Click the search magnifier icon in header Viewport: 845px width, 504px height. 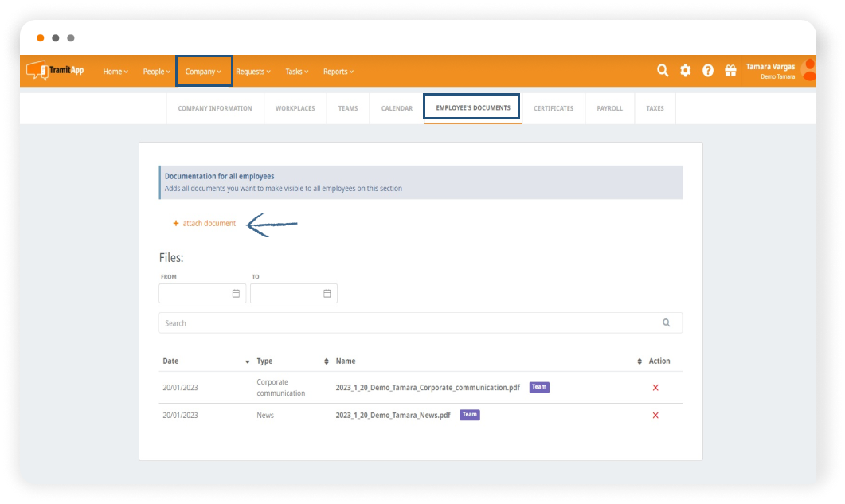point(662,71)
